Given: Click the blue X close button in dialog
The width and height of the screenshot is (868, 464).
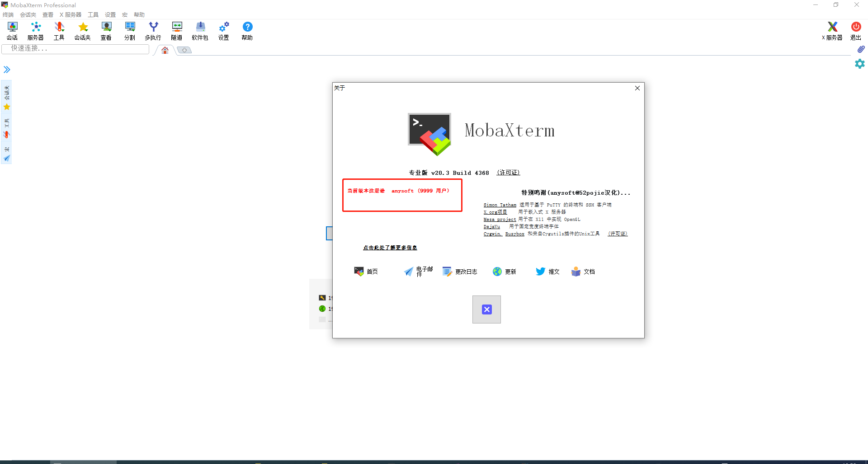Looking at the screenshot, I should point(486,309).
